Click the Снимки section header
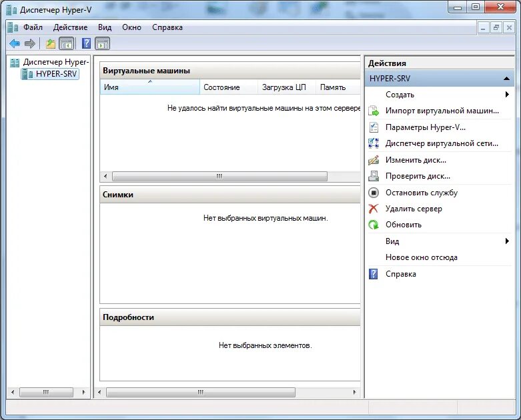 [x=230, y=194]
